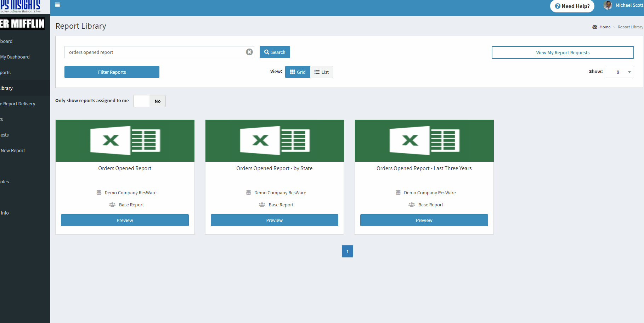Screen dimensions: 644x323
Task: Click Excel icon on by State report
Action: (x=275, y=141)
